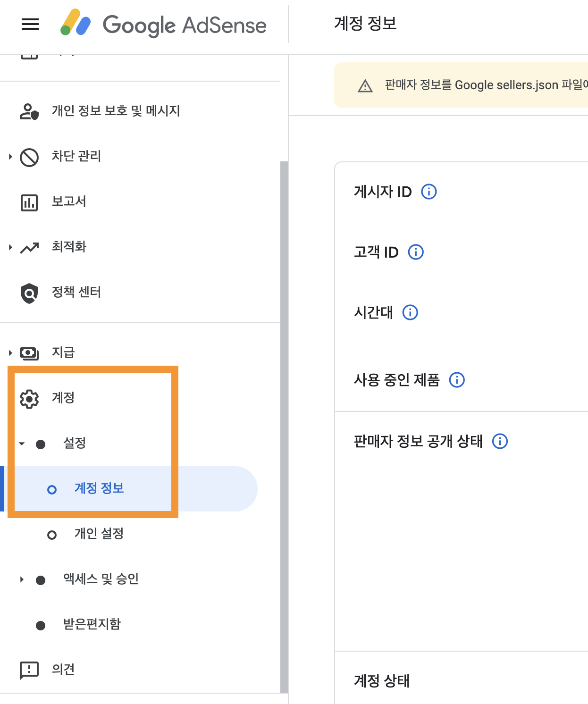The image size is (588, 704).
Task: Click the 정책 센터 shield icon
Action: (x=29, y=293)
